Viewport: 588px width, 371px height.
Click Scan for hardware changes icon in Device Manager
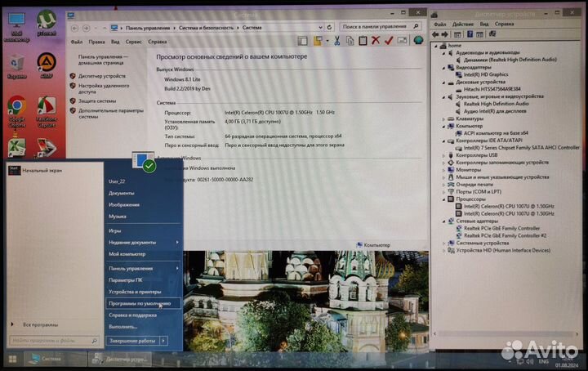(x=492, y=34)
